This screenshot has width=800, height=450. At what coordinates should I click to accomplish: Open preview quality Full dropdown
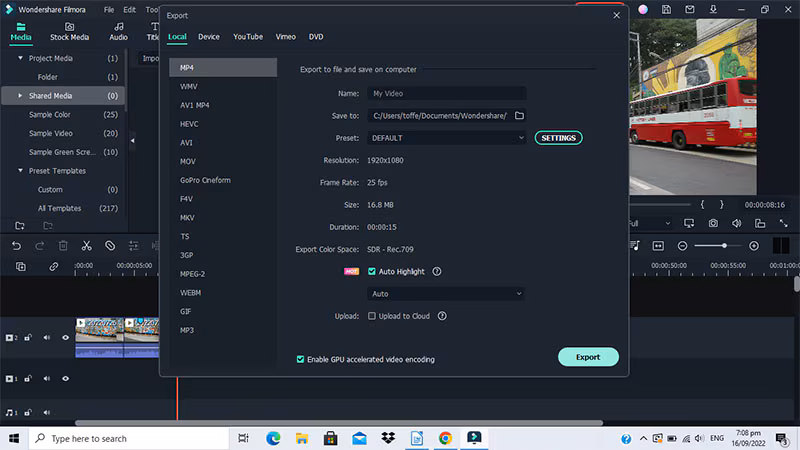coord(649,223)
